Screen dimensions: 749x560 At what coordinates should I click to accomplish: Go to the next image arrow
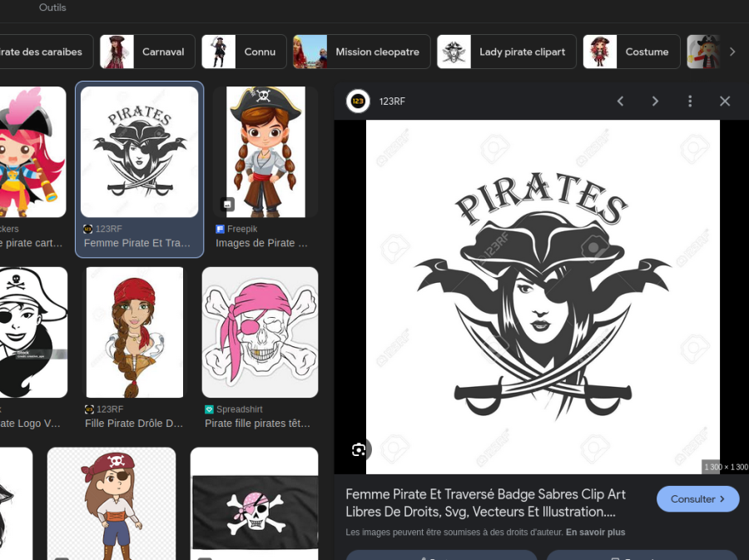coord(655,102)
